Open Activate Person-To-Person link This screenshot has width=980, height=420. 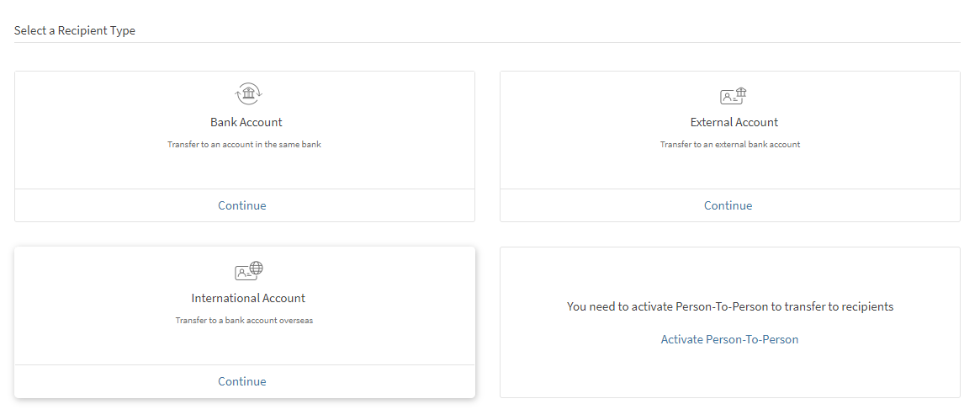click(729, 339)
